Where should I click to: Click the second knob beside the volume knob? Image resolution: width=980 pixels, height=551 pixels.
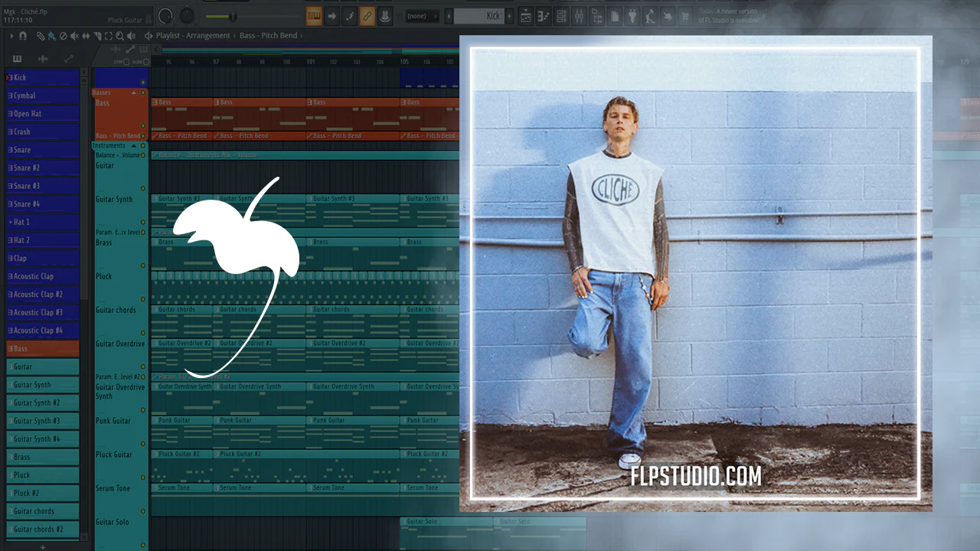187,15
